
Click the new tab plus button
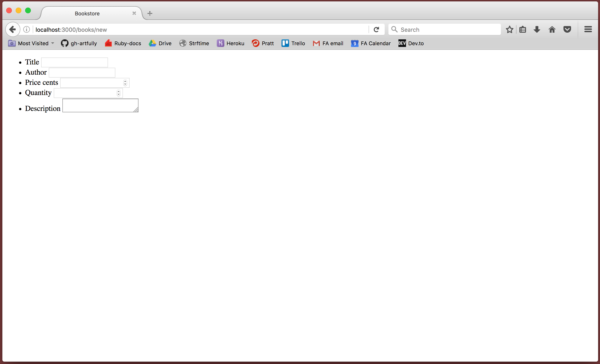(x=150, y=13)
